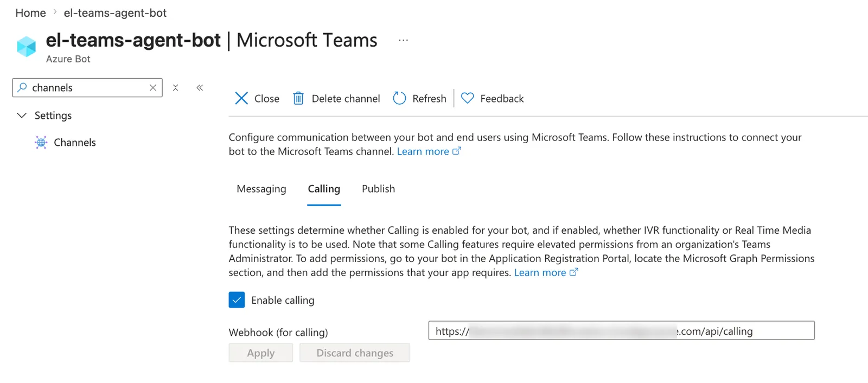
Task: Switch to the Messaging tab
Action: (261, 189)
